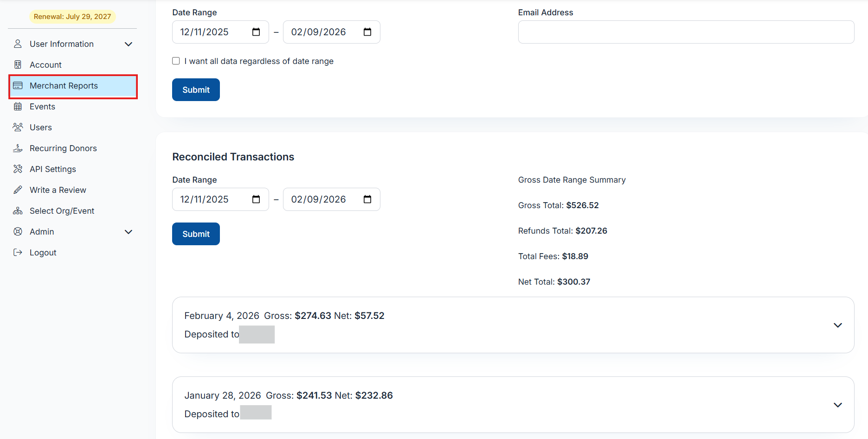The width and height of the screenshot is (868, 439).
Task: Click the Logout arrow icon
Action: coord(18,253)
